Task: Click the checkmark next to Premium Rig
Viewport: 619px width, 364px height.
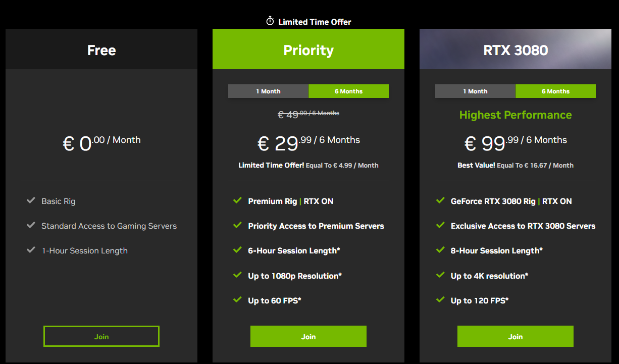Action: 237,200
